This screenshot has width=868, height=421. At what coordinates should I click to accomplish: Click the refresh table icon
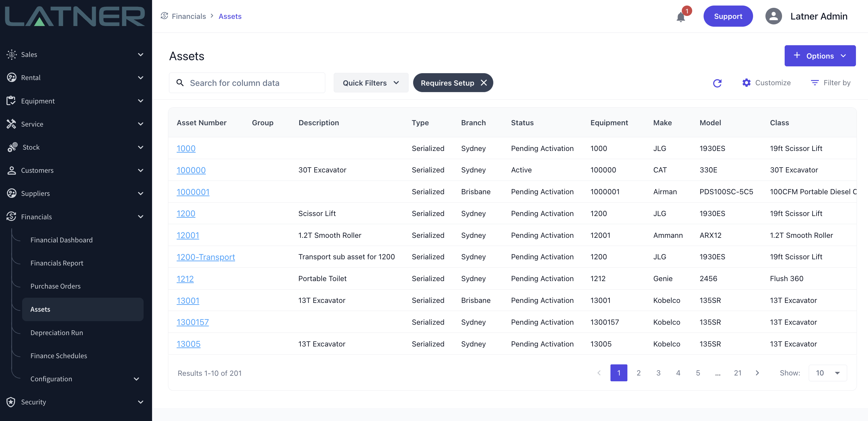coord(717,83)
